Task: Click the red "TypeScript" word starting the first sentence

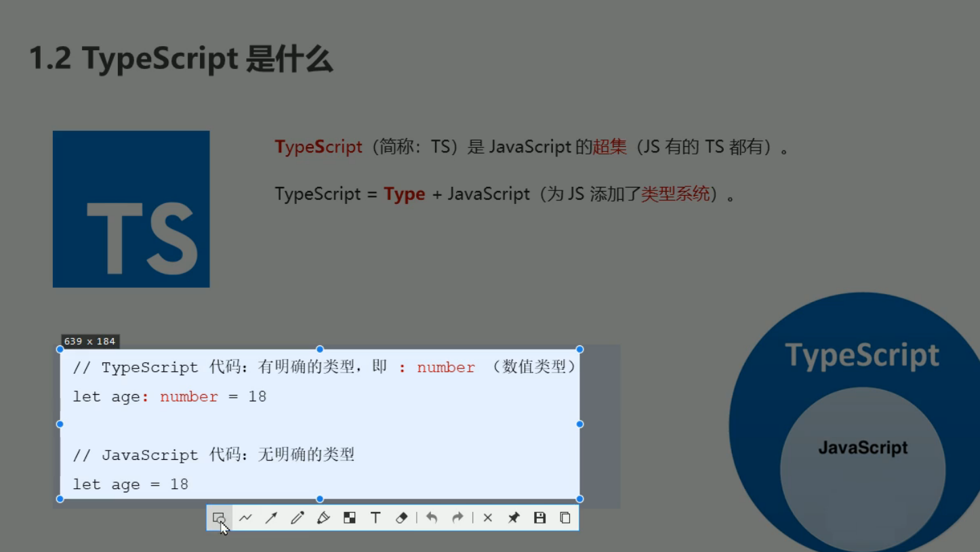Action: (319, 147)
